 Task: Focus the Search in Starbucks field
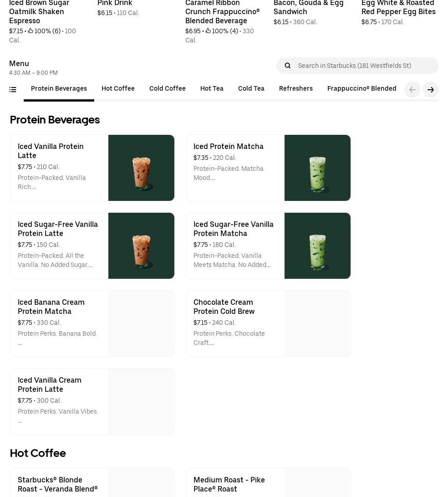[x=364, y=66]
